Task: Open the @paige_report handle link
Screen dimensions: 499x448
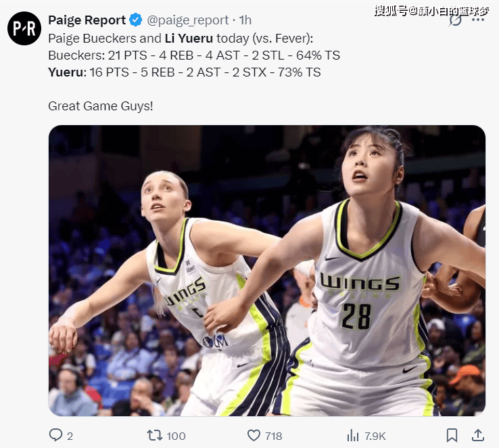Action: click(188, 20)
